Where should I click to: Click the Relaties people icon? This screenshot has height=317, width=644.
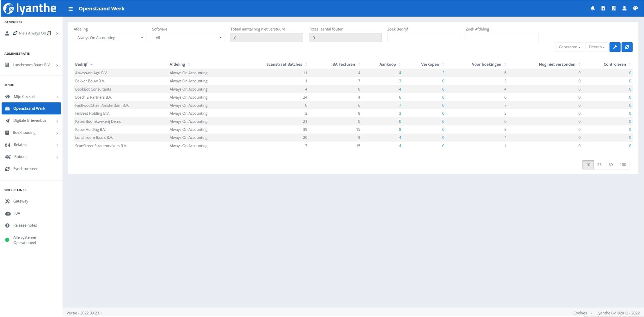[x=8, y=145]
